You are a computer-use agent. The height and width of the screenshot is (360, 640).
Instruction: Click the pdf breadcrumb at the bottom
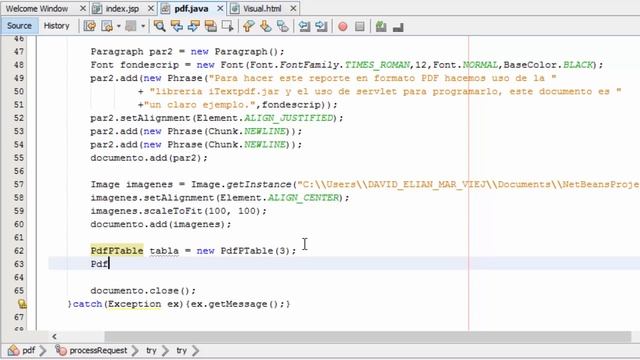pyautogui.click(x=29, y=350)
